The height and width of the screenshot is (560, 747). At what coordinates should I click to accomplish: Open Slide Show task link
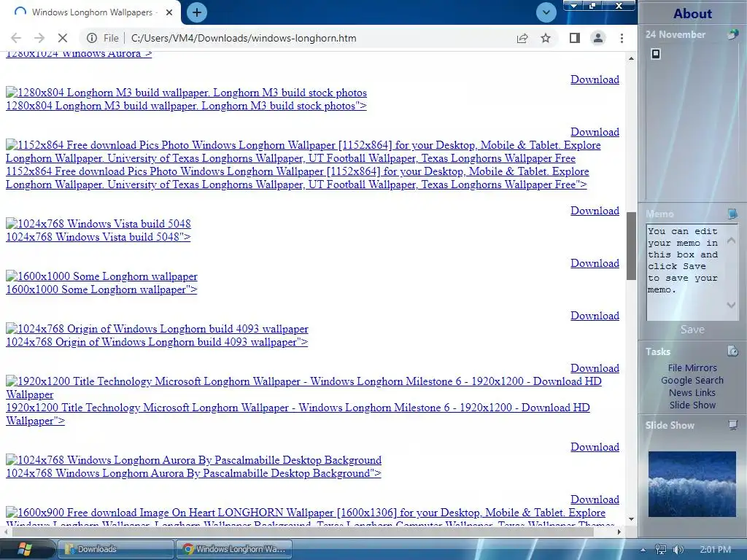pos(692,405)
